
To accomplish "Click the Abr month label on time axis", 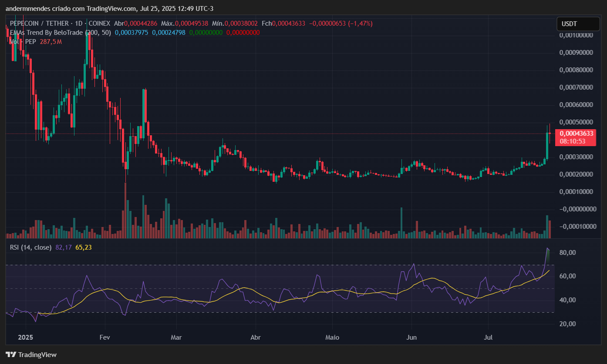I will click(256, 337).
